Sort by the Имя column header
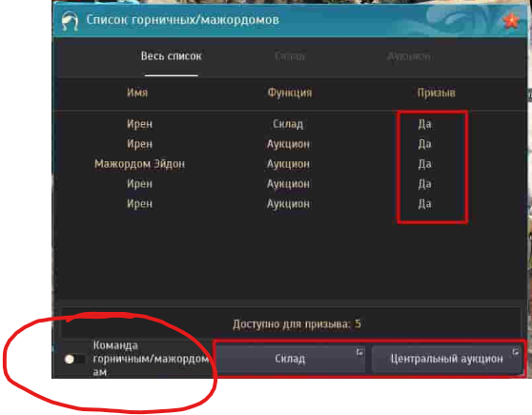Viewport: 532px width, 415px height. (137, 93)
